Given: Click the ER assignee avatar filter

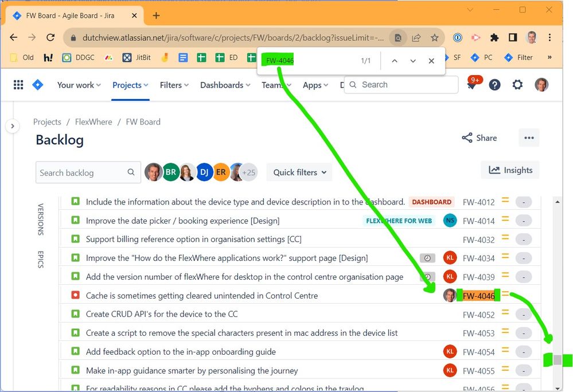Looking at the screenshot, I should pyautogui.click(x=221, y=172).
